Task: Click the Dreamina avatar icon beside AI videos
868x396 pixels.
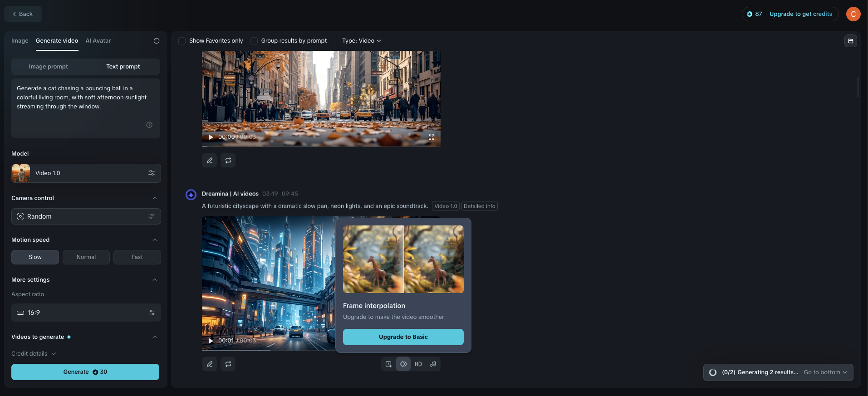Action: click(x=191, y=195)
